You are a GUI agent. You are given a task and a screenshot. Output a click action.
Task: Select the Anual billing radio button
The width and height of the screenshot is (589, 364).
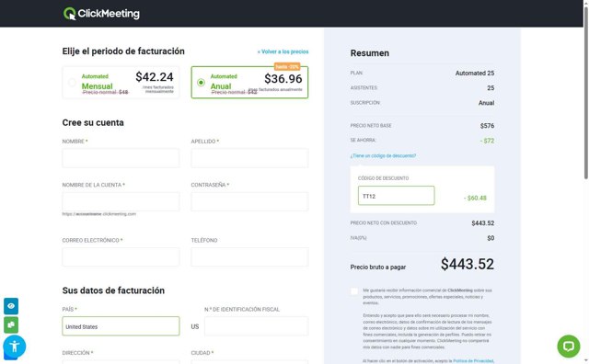[201, 83]
